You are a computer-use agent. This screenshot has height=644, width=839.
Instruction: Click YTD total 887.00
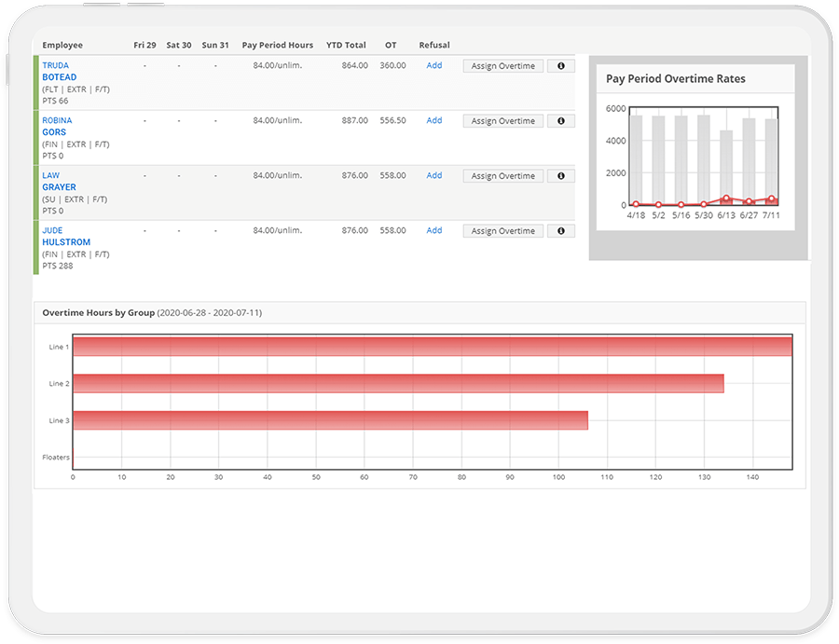pos(355,120)
